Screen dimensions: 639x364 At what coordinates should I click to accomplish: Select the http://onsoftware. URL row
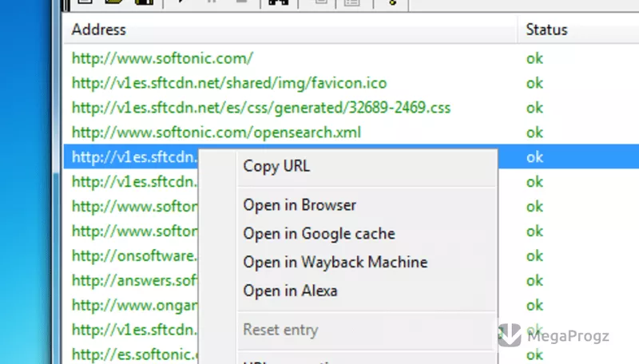tap(134, 255)
